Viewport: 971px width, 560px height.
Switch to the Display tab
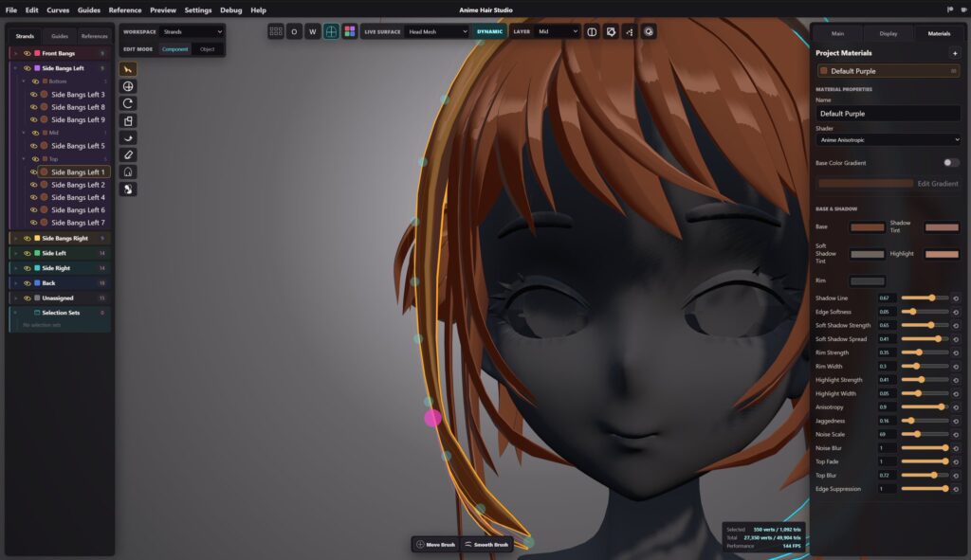coord(888,33)
